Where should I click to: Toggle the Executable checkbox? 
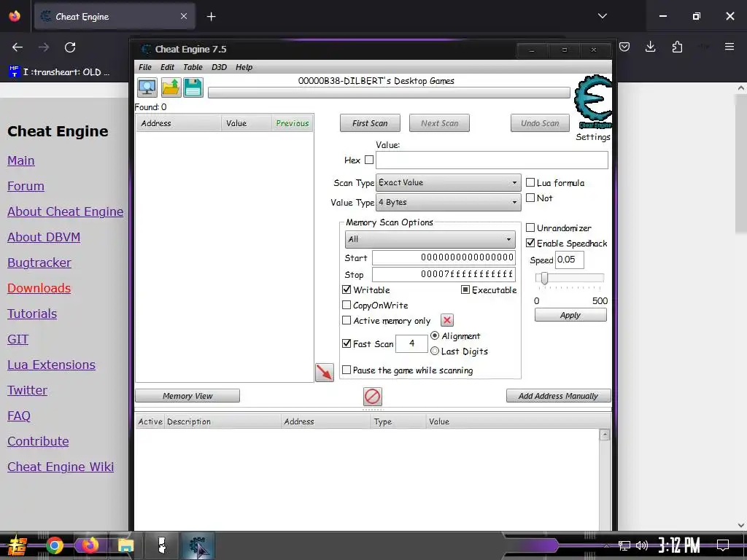pos(465,289)
